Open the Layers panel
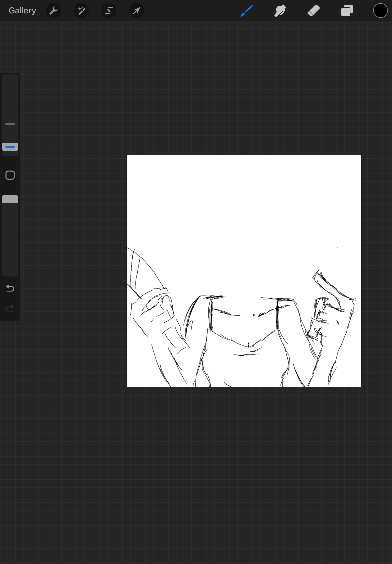Viewport: 392px width, 564px height. click(347, 11)
